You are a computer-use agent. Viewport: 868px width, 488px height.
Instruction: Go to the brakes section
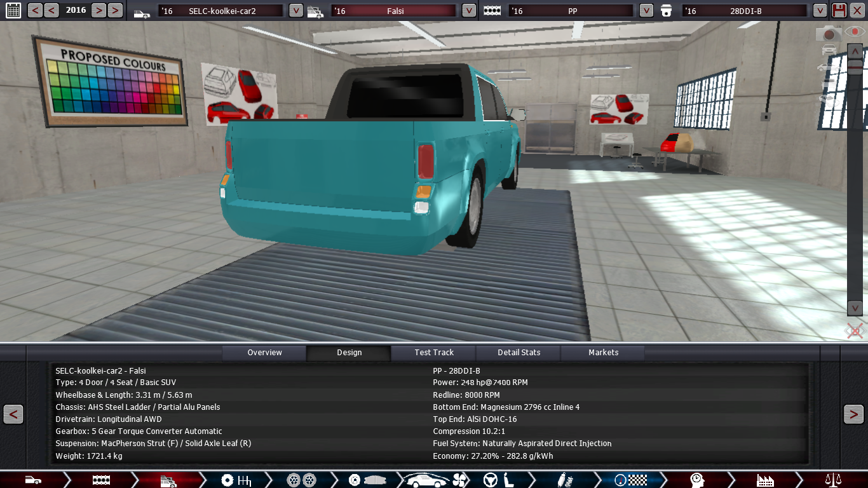coord(367,480)
